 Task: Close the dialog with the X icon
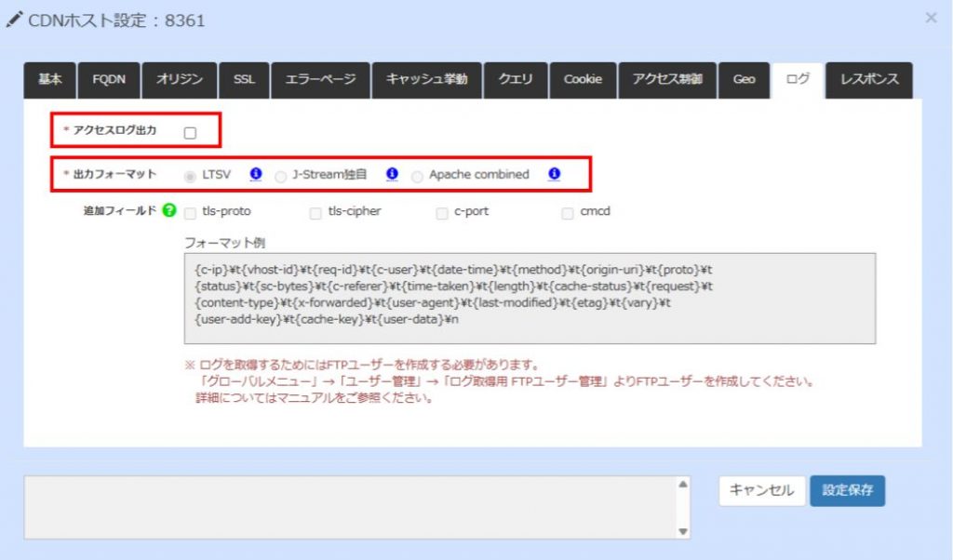(929, 17)
